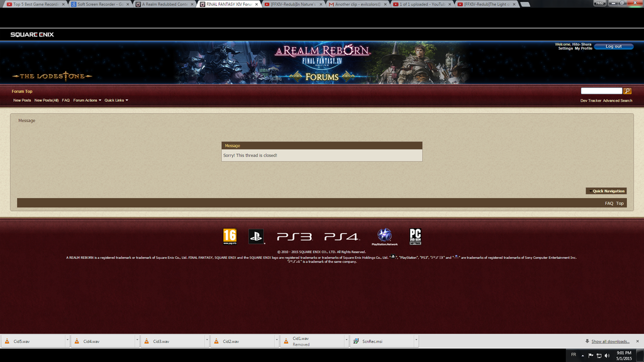644x362 pixels.
Task: Open the New Posts link
Action: [x=22, y=100]
